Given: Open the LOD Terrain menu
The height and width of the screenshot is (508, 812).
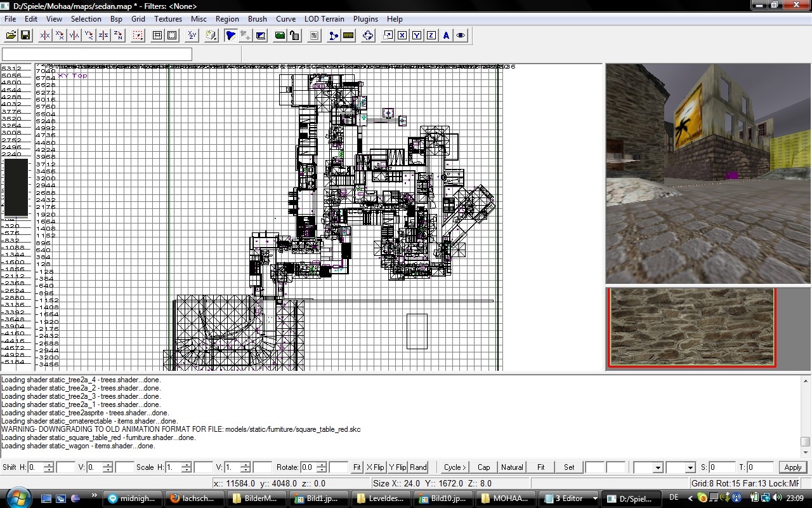Looking at the screenshot, I should (x=324, y=19).
